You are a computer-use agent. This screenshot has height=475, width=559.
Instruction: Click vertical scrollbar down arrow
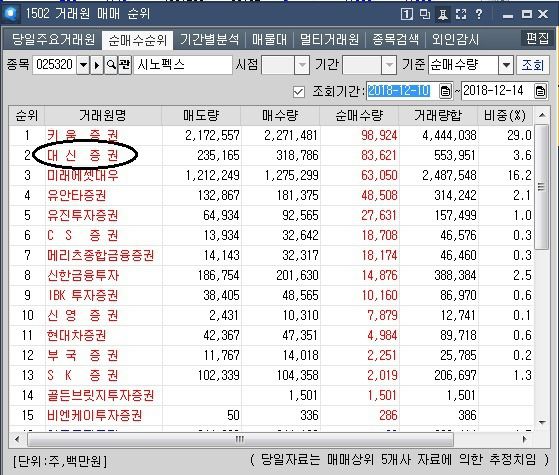(542, 423)
